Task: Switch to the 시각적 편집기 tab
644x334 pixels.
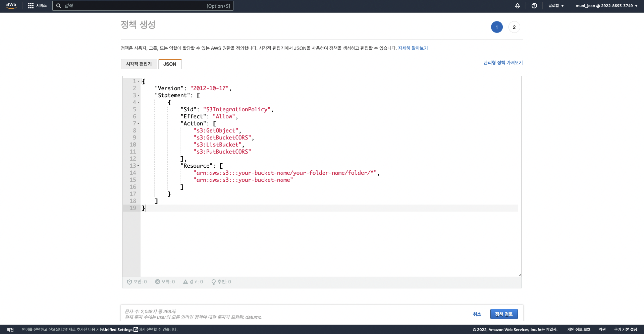Action: click(139, 64)
